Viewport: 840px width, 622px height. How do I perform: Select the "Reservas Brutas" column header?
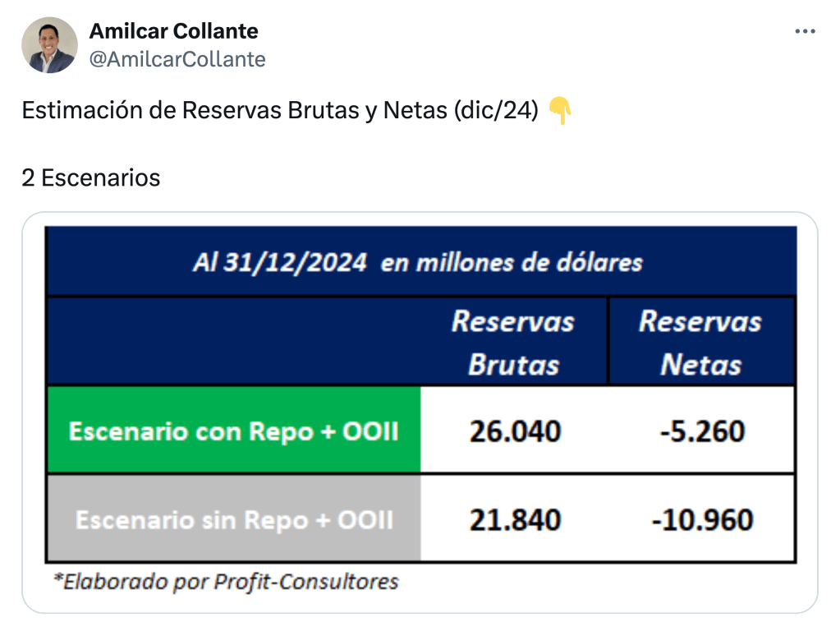coord(513,343)
